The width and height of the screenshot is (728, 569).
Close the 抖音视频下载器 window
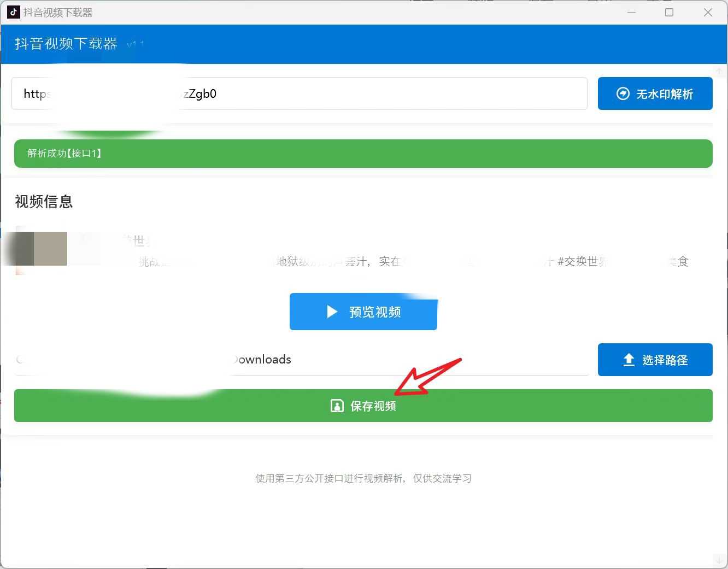click(708, 12)
